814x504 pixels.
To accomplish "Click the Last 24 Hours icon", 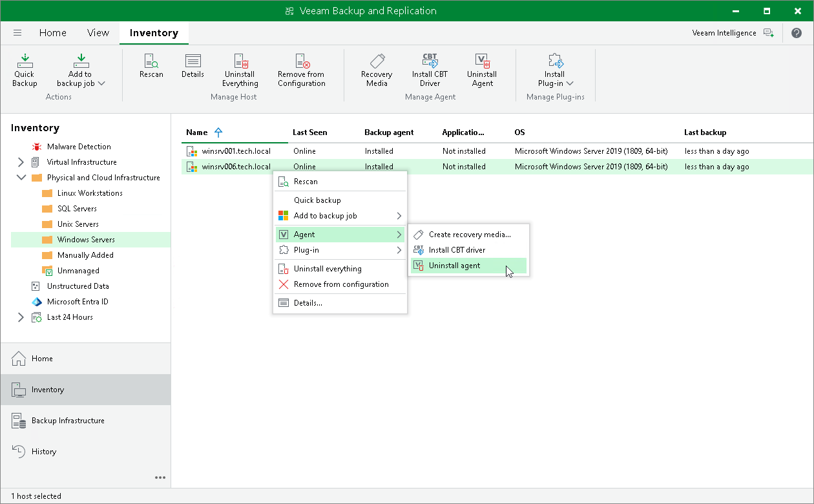I will tap(36, 317).
